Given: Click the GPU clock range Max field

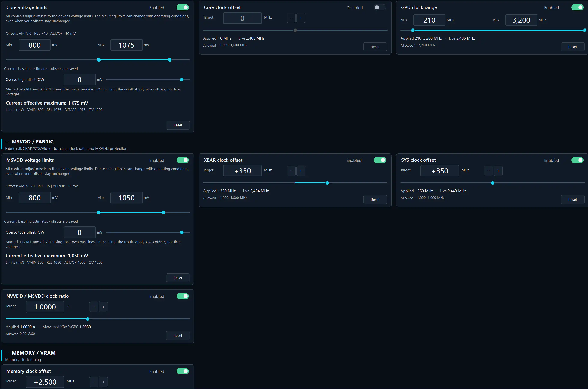Looking at the screenshot, I should [521, 20].
